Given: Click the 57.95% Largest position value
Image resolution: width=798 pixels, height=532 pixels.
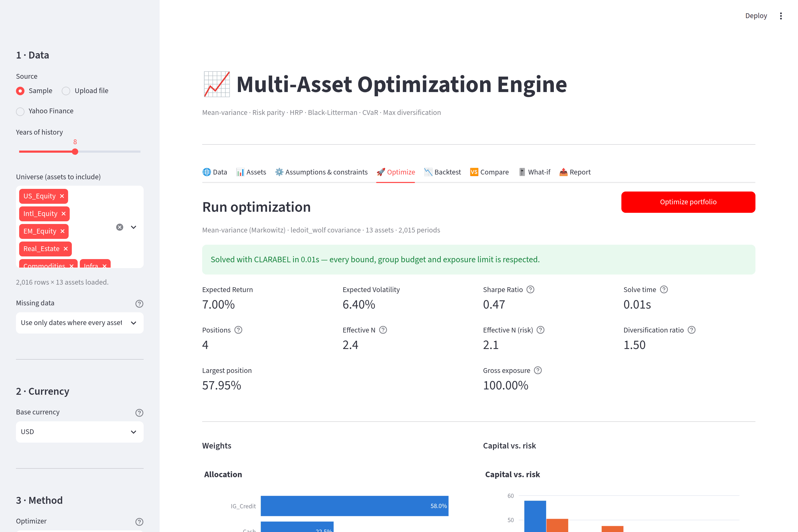Looking at the screenshot, I should pyautogui.click(x=222, y=385).
